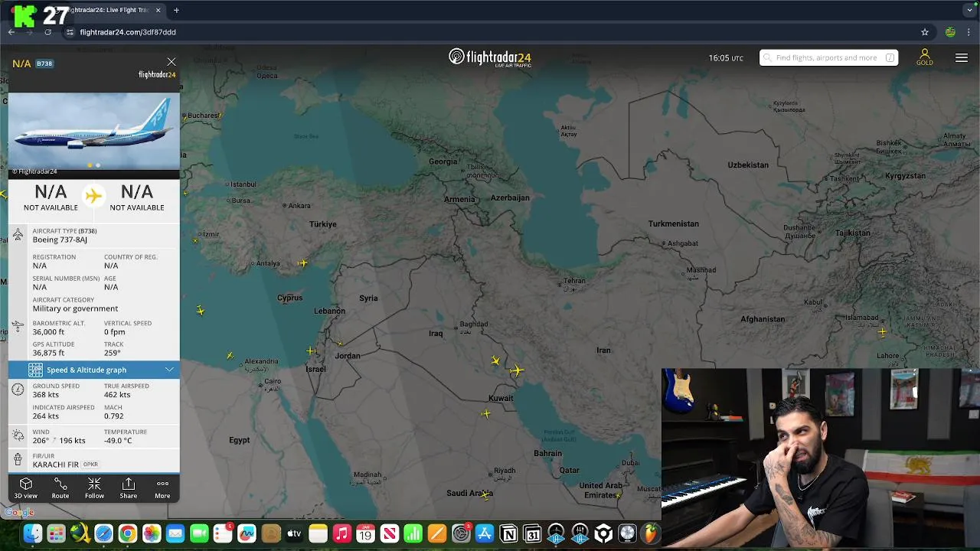Bookmark this page with the star
This screenshot has height=551, width=980.
coord(925,32)
